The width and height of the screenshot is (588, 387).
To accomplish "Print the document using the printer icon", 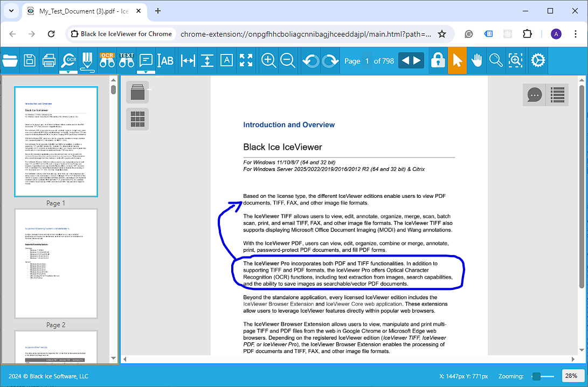I will pos(49,60).
